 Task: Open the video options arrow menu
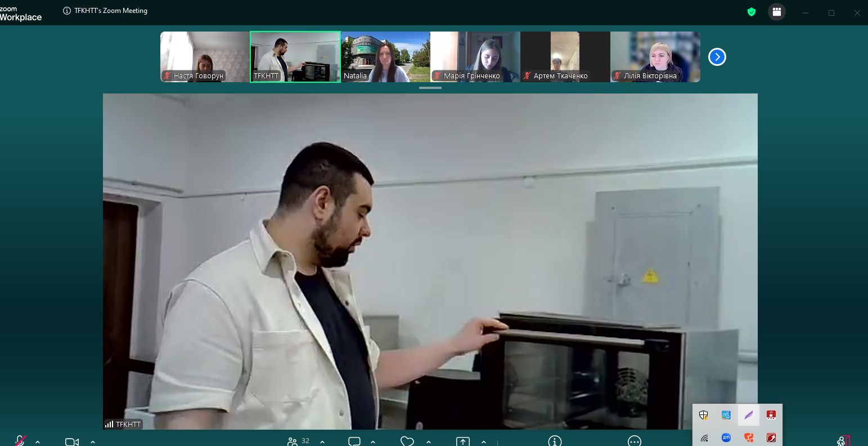pyautogui.click(x=93, y=442)
